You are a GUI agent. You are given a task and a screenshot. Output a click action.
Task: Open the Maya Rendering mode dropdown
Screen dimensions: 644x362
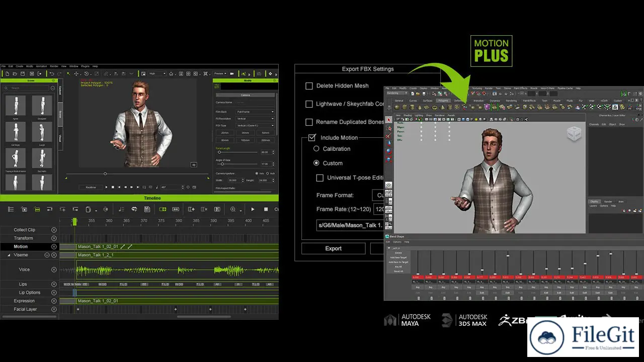tap(396, 93)
